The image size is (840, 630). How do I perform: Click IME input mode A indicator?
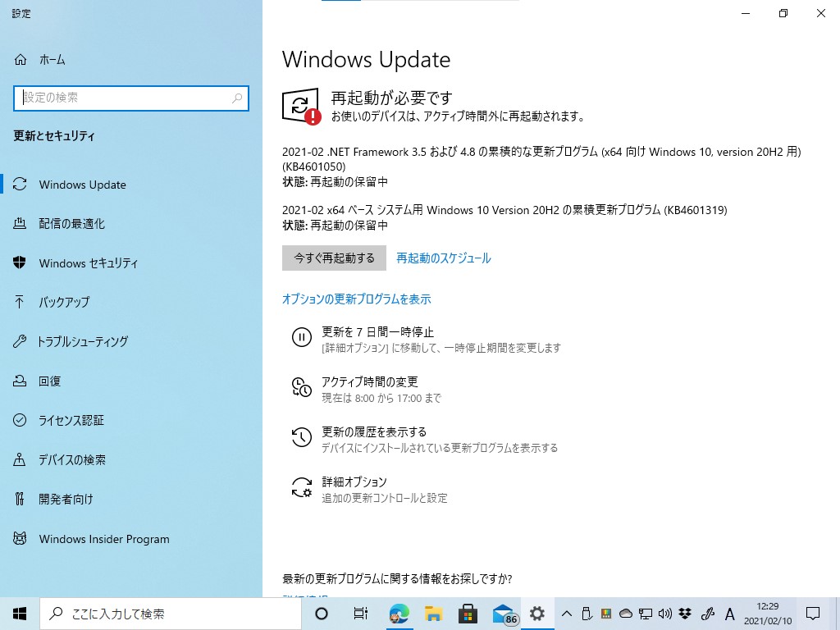[x=729, y=614]
